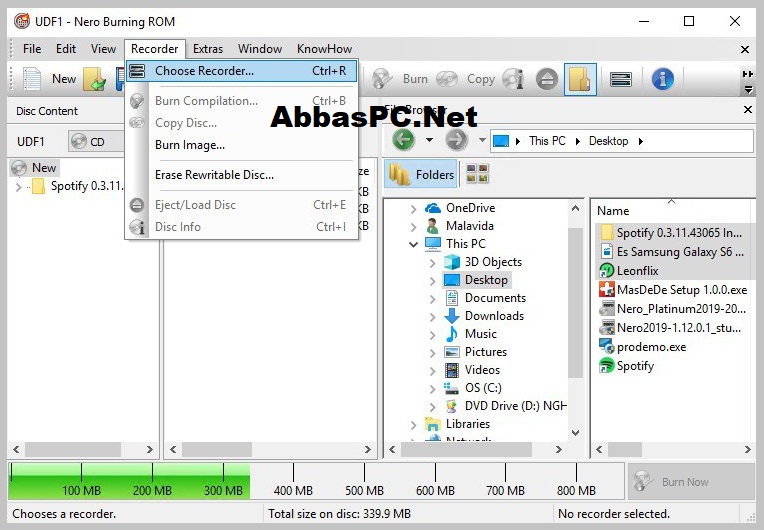Viewport: 764px width, 530px height.
Task: Click the Burn Now button
Action: coord(691,482)
